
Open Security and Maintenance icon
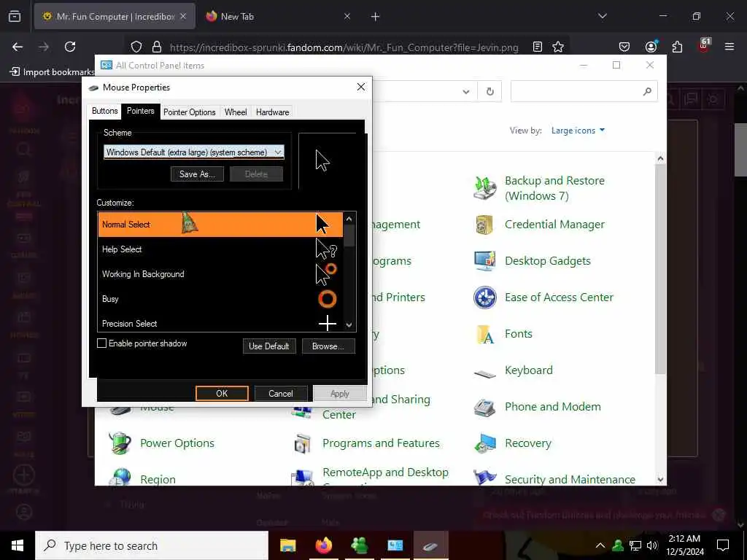click(484, 477)
